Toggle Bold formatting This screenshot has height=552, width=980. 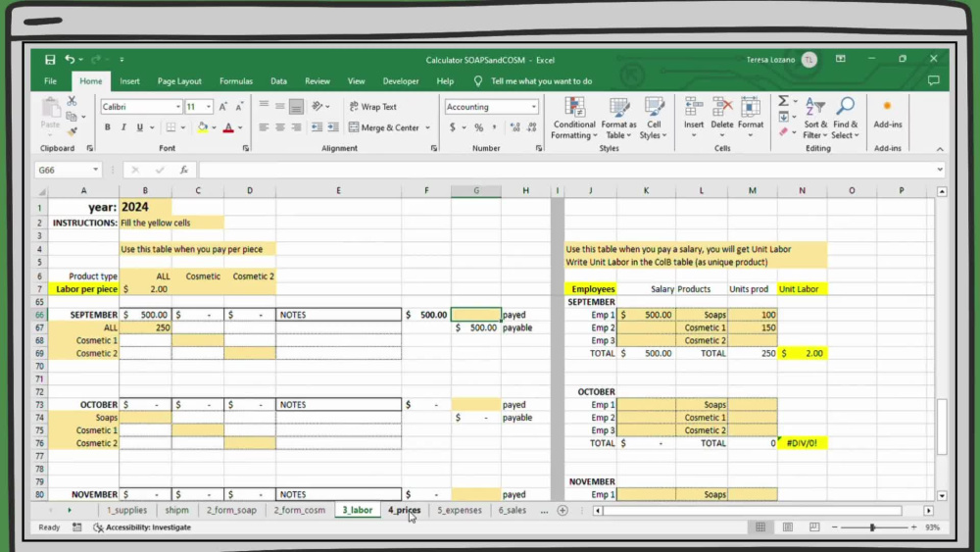(108, 127)
